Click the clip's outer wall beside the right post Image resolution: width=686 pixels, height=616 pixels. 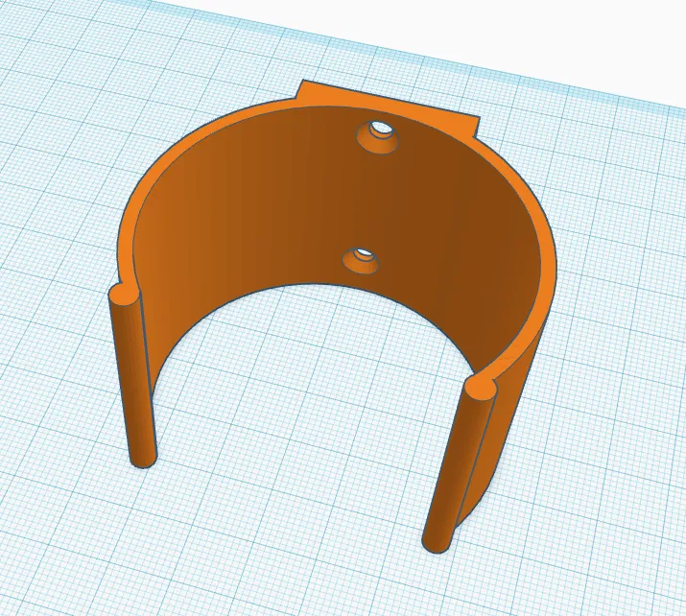point(497,441)
